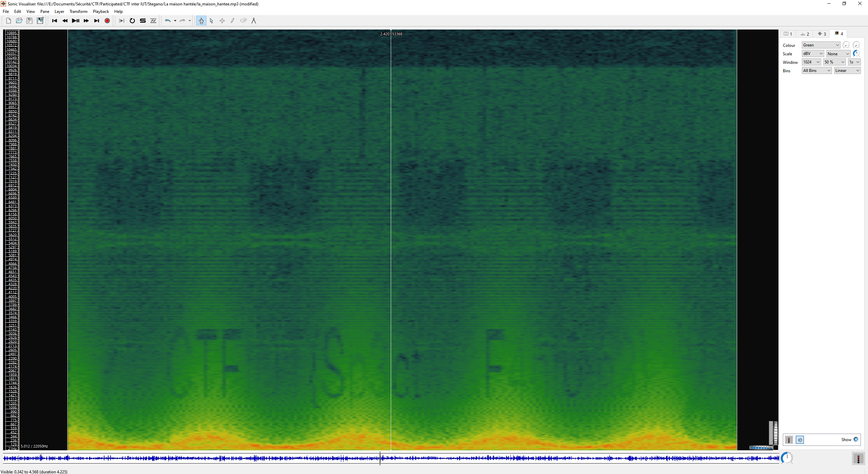Viewport: 868px width, 474px height.
Task: Toggle Solo Current Pane
Action: point(143,21)
